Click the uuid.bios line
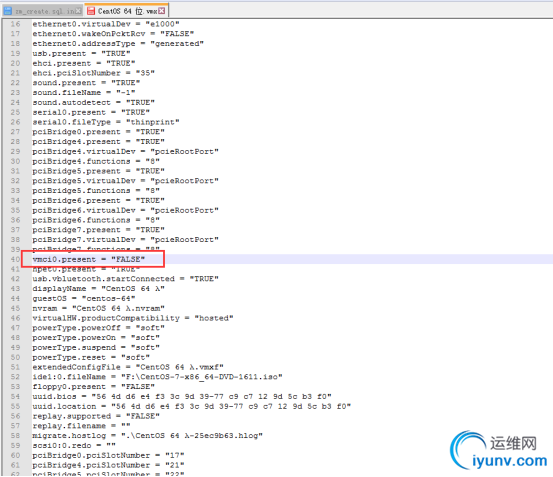This screenshot has width=553, height=477. [182, 397]
